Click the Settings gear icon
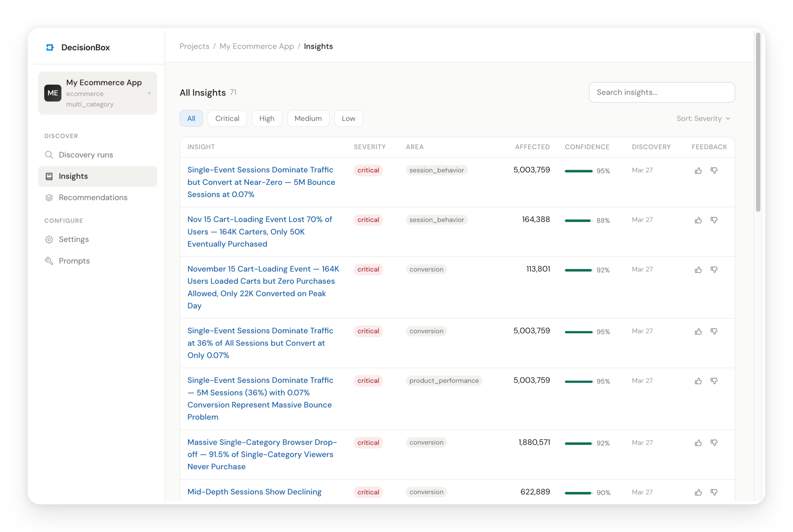The height and width of the screenshot is (532, 793). pos(49,240)
